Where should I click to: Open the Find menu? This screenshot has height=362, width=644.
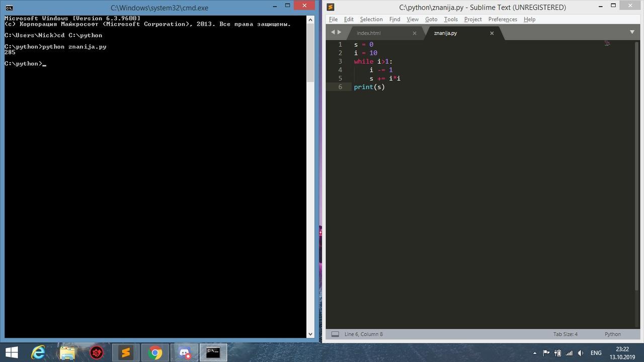(395, 19)
